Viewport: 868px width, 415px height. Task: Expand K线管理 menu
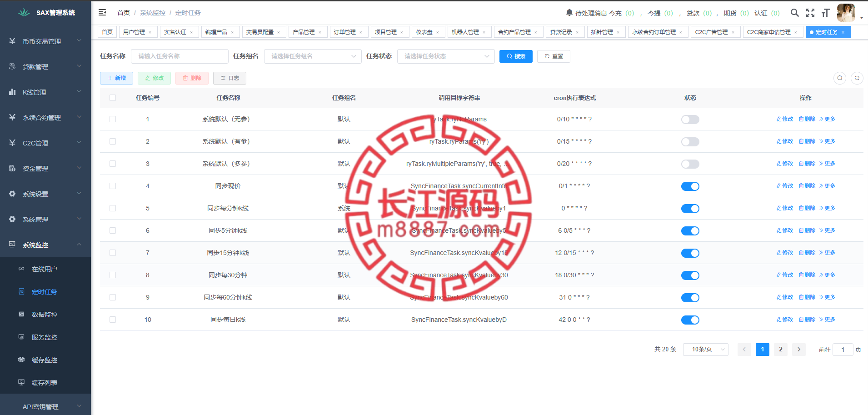(x=45, y=92)
